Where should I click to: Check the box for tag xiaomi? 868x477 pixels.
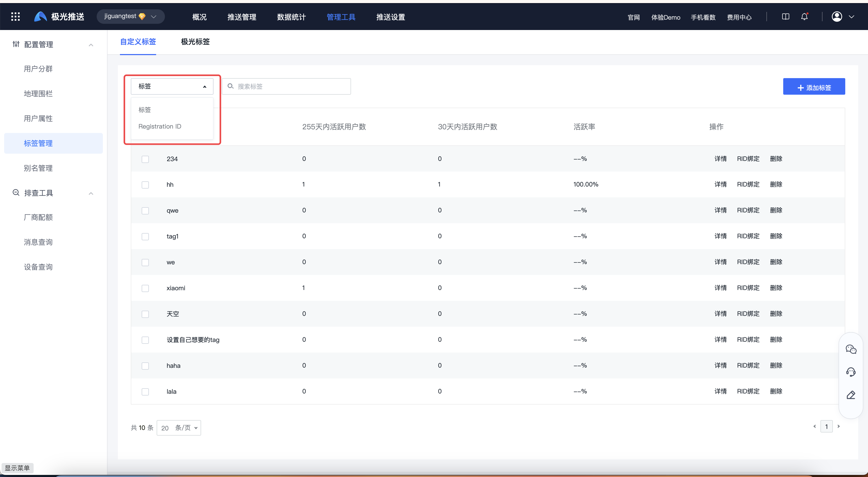(145, 288)
